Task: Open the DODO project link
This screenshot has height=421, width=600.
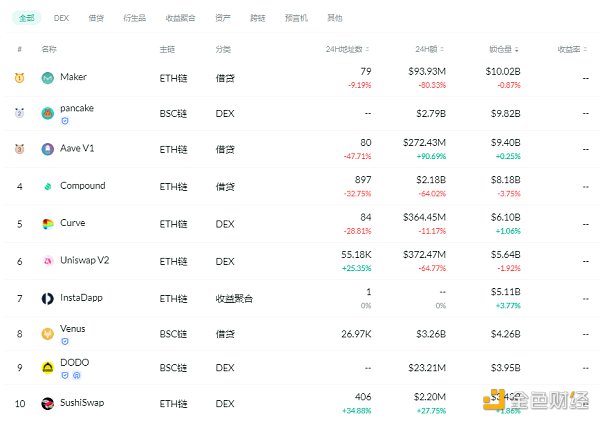Action: (75, 362)
